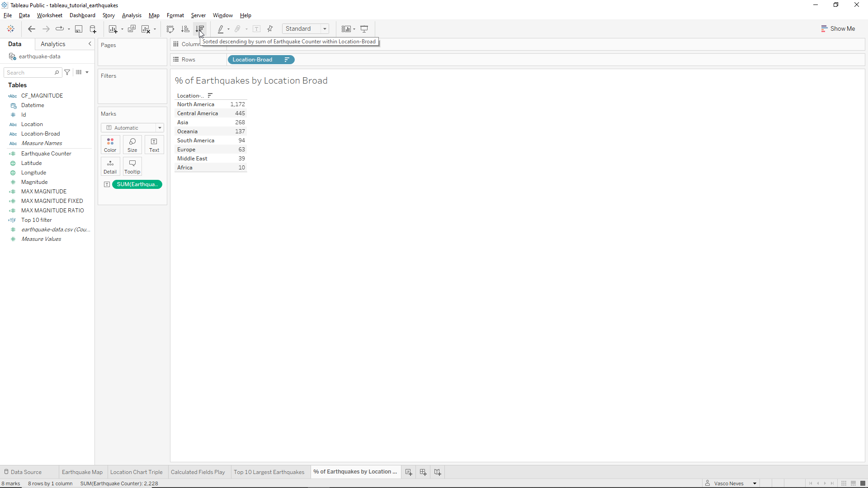This screenshot has width=868, height=488.
Task: Click sort icon in Location header
Action: click(x=210, y=95)
